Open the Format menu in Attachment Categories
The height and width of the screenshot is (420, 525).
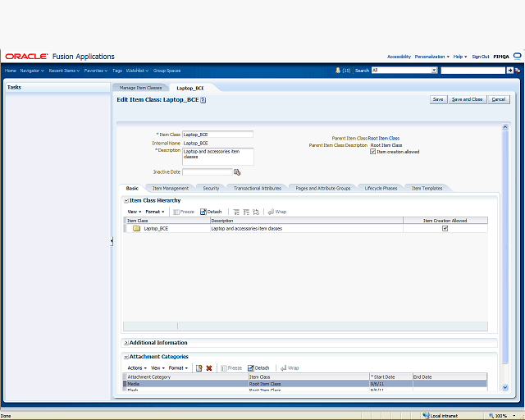[178, 368]
